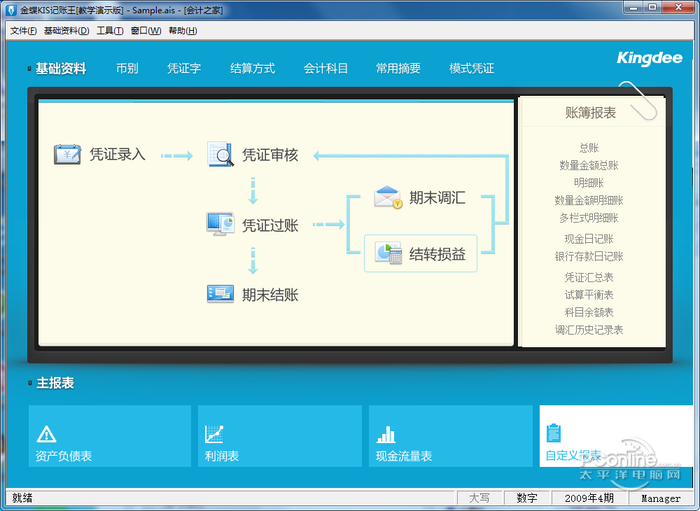Open 模式凭证 list

[x=471, y=68]
